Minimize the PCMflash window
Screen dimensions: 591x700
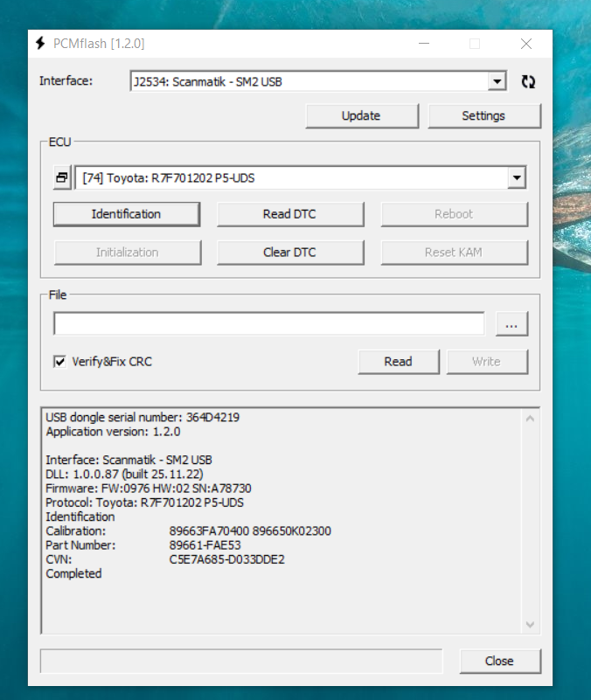(424, 44)
